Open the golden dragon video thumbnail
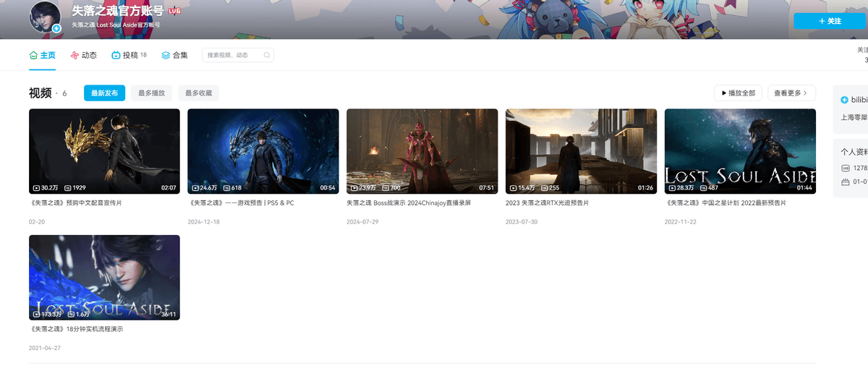 (x=104, y=151)
